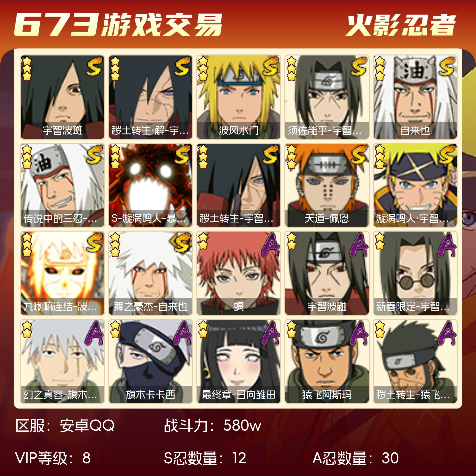Open the 波风水门 character portrait
The height and width of the screenshot is (476, 476).
click(x=238, y=97)
